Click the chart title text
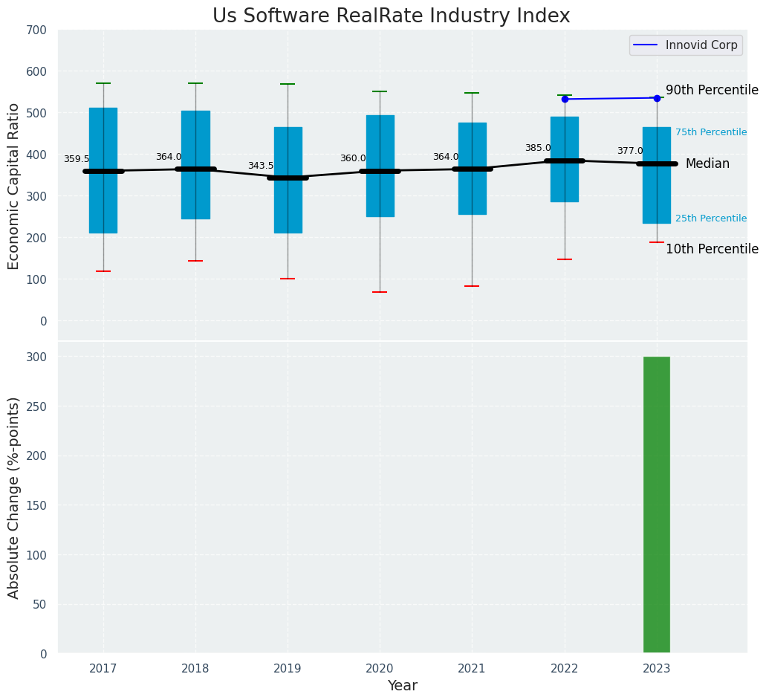766x700 pixels. pos(391,16)
